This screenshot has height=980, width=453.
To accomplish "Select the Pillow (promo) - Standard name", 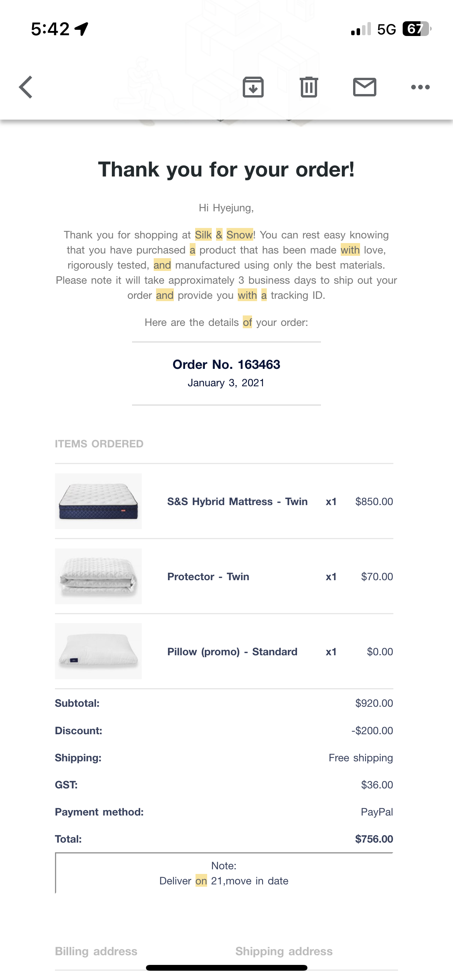I will pyautogui.click(x=232, y=652).
